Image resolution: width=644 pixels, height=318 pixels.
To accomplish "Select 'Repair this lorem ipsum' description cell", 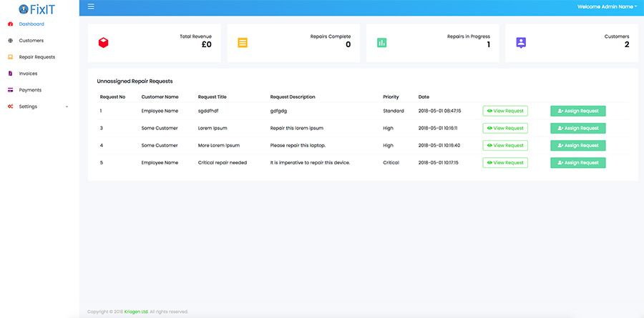I will [296, 128].
